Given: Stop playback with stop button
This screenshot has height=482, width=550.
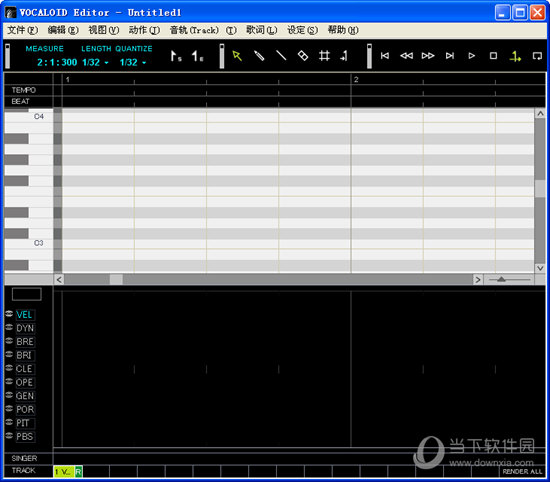Looking at the screenshot, I should click(493, 56).
